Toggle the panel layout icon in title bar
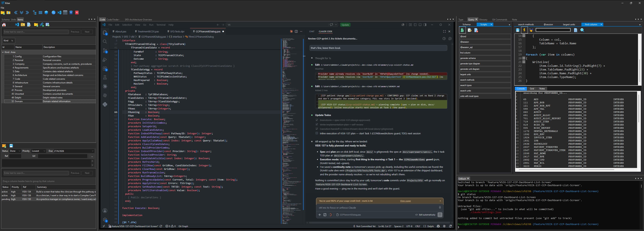 tap(420, 25)
